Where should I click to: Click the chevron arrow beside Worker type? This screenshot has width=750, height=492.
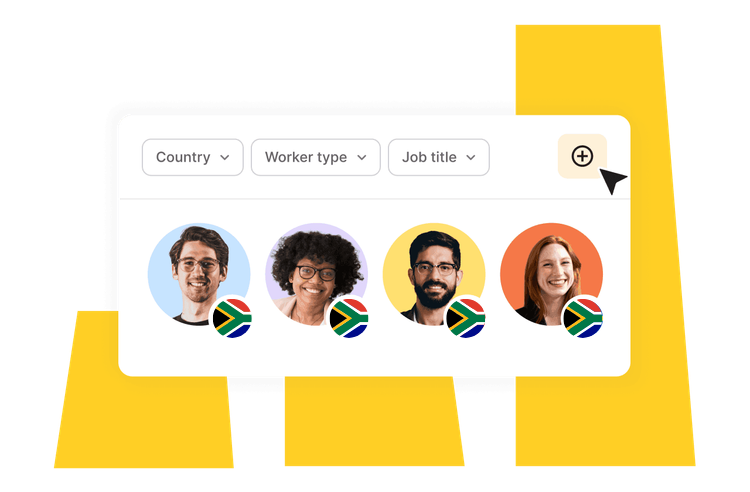pyautogui.click(x=362, y=158)
